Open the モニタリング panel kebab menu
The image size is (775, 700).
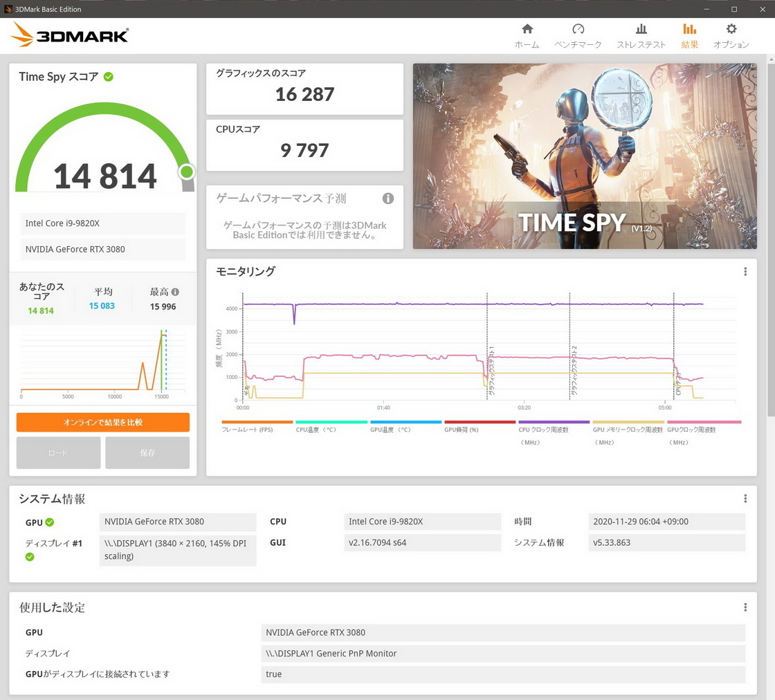point(745,271)
